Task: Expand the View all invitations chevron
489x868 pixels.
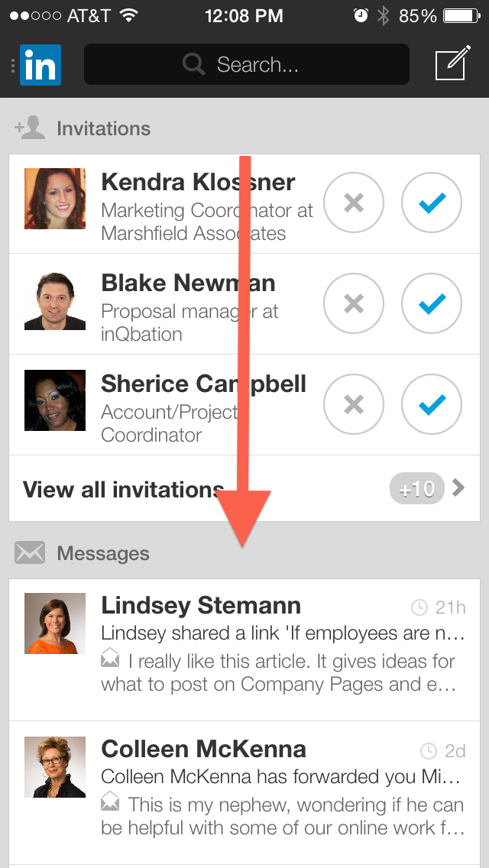Action: [458, 488]
